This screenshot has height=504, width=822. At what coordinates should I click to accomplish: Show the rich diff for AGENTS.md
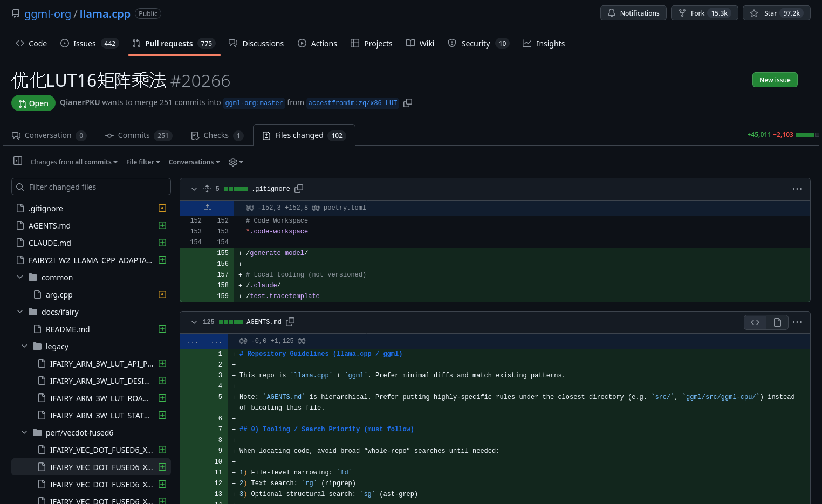pos(777,322)
